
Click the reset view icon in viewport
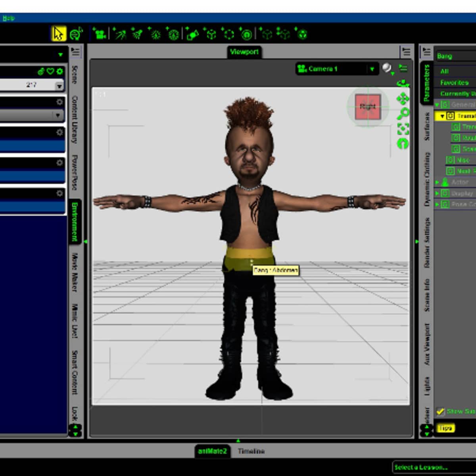point(403,143)
